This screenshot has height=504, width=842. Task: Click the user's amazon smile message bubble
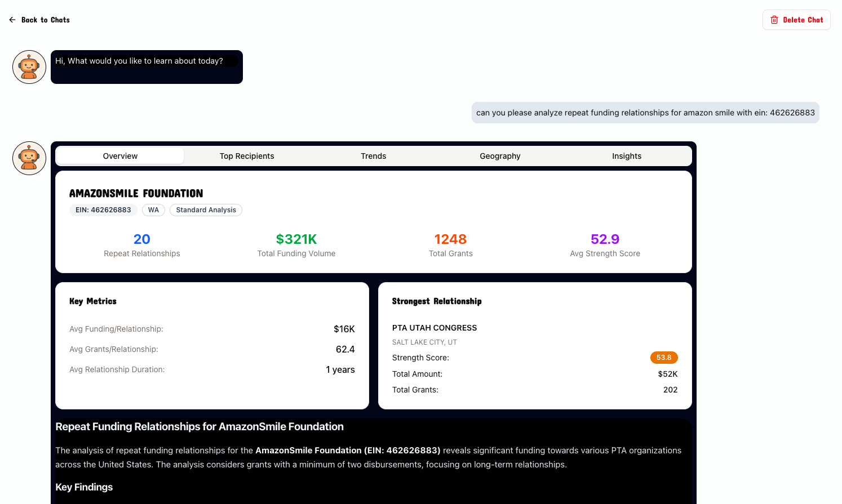[645, 113]
